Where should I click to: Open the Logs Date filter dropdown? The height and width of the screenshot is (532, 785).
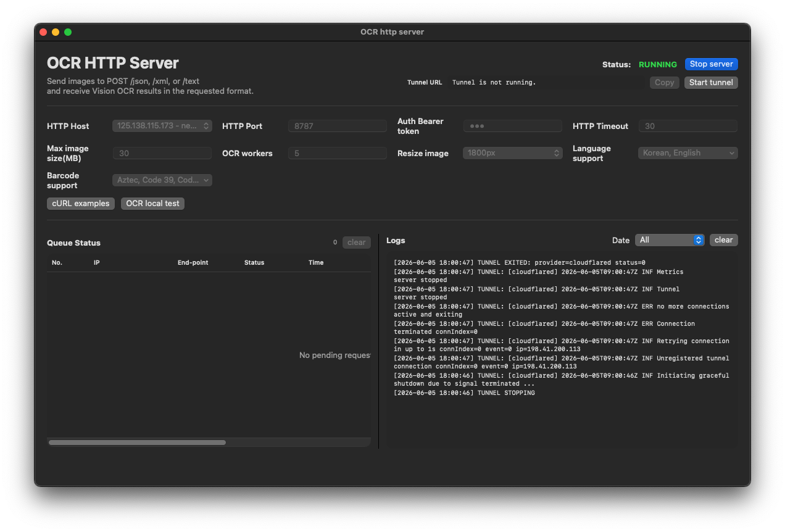[670, 239]
